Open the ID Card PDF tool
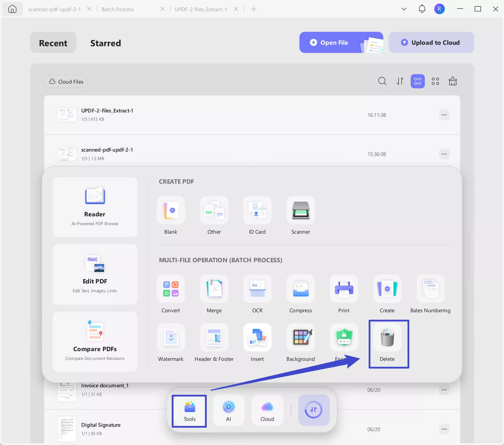This screenshot has height=445, width=504. pos(257,210)
